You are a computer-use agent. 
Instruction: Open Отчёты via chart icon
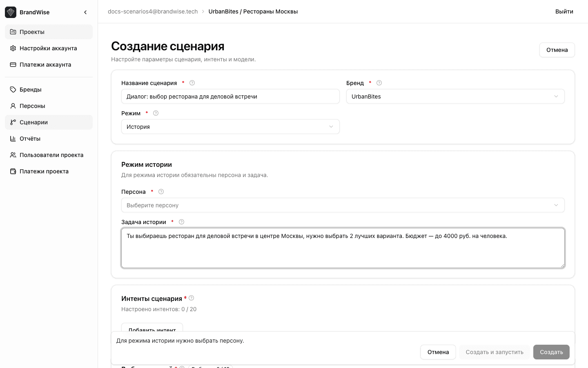tap(13, 138)
